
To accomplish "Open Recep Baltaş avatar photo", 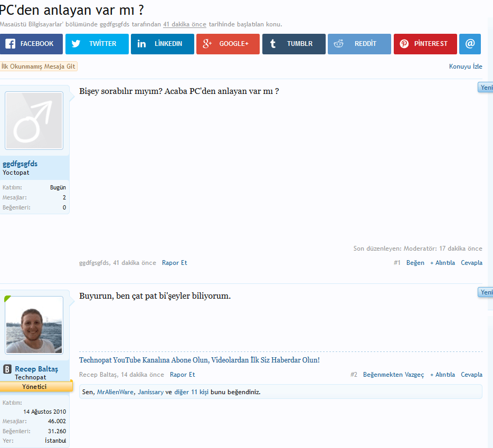I will [34, 325].
